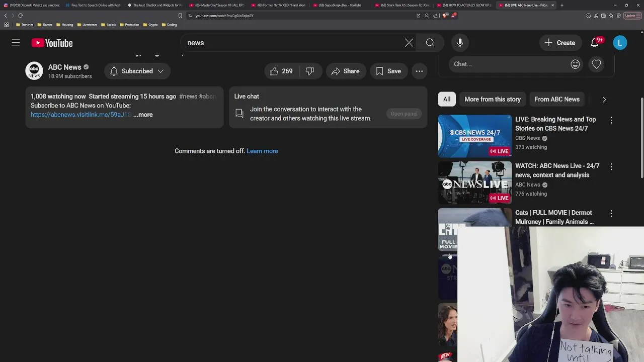Open options for CBS News 24/7 video
This screenshot has height=362, width=644.
click(611, 120)
